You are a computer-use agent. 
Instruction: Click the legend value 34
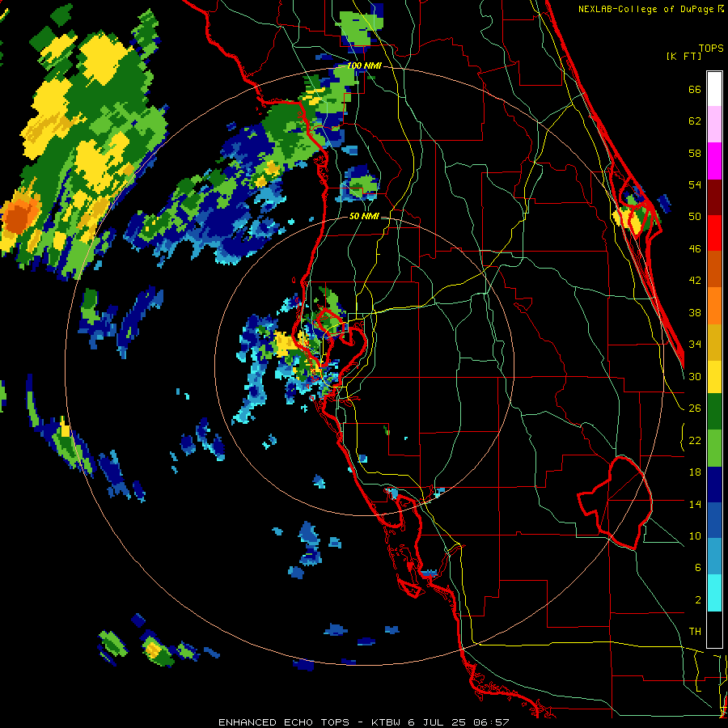(x=695, y=345)
